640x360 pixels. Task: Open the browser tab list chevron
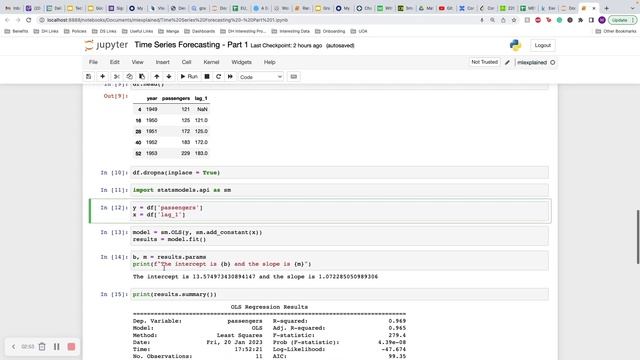coord(631,8)
